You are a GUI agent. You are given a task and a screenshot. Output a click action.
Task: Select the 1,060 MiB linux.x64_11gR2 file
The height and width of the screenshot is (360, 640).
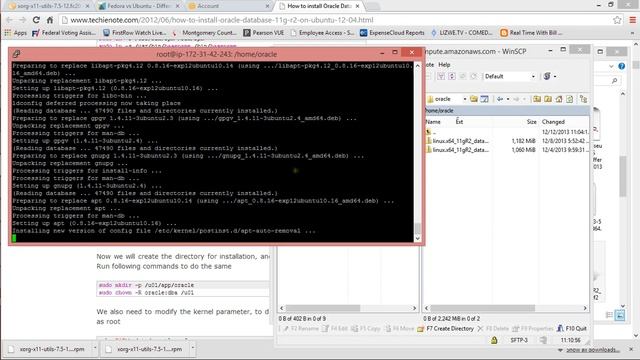[x=506, y=150]
